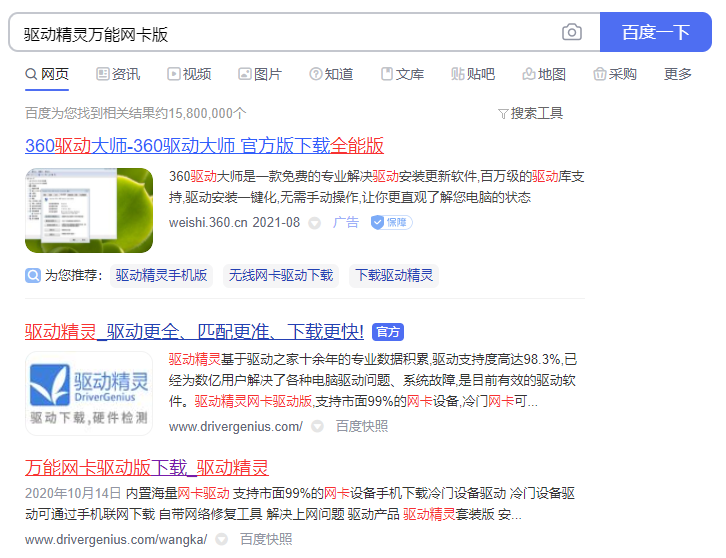Switch to the 地图 tab

coord(544,74)
